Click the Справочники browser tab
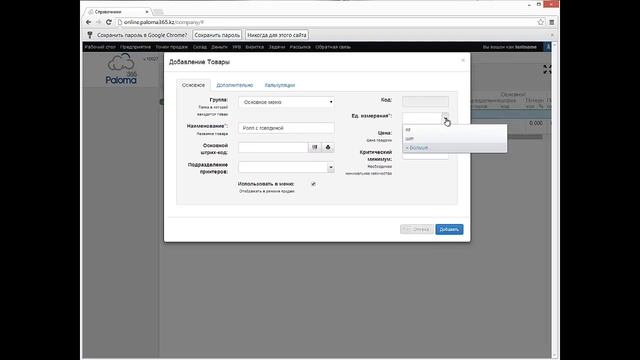Viewport: 640px width, 360px height. tap(118, 12)
